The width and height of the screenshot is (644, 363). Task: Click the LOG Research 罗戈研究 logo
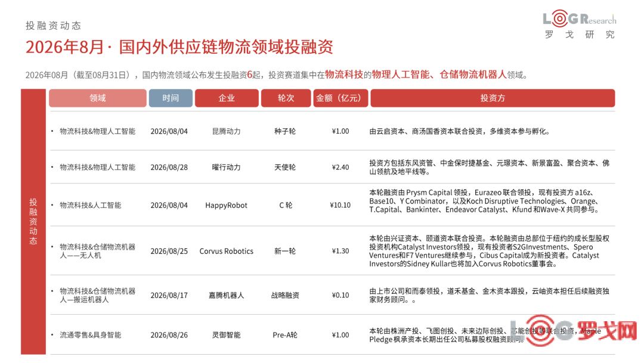point(579,24)
